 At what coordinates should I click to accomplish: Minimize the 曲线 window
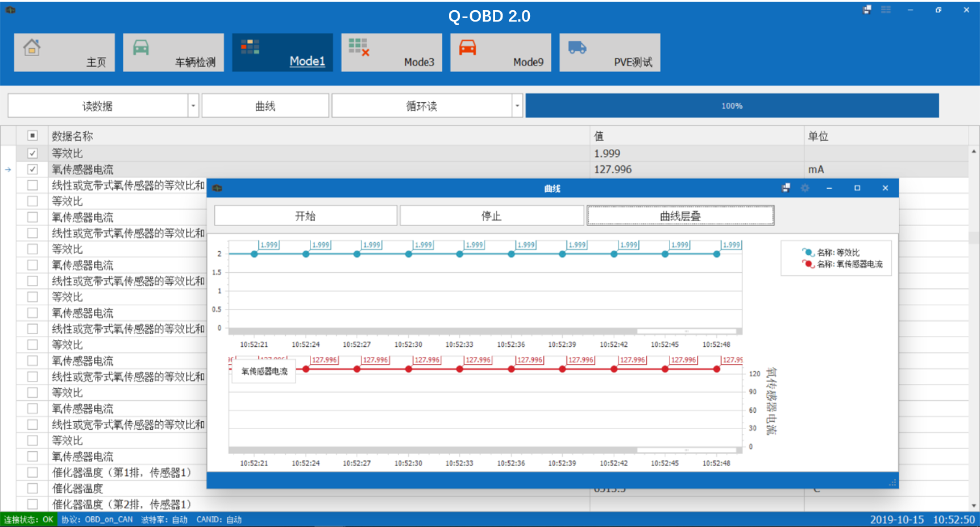pyautogui.click(x=829, y=188)
